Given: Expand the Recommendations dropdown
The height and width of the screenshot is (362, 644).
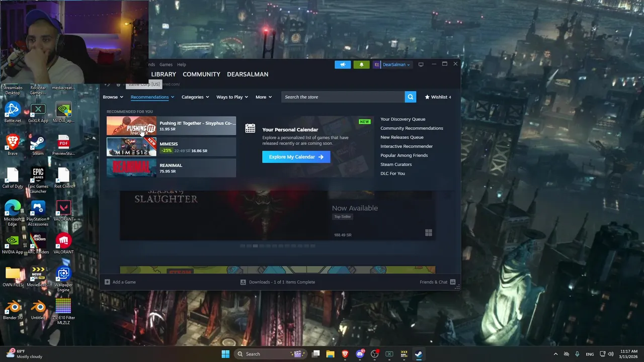Looking at the screenshot, I should pyautogui.click(x=152, y=97).
